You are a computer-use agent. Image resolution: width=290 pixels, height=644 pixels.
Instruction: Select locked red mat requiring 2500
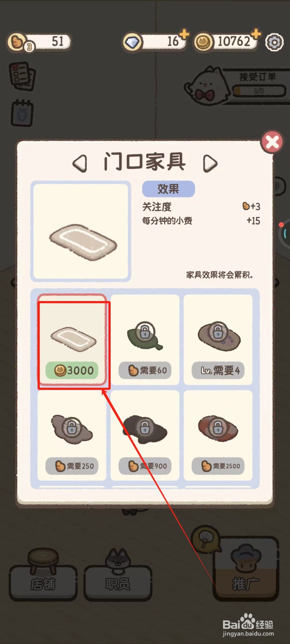[218, 435]
